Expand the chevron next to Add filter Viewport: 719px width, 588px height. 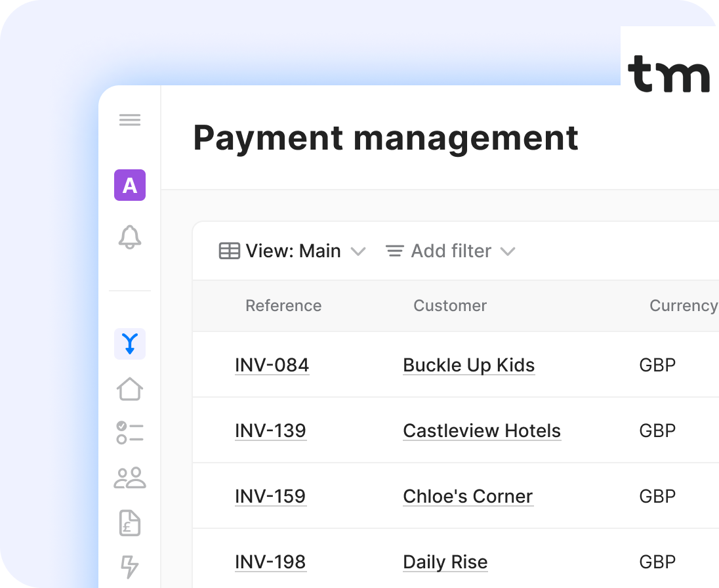pyautogui.click(x=508, y=251)
